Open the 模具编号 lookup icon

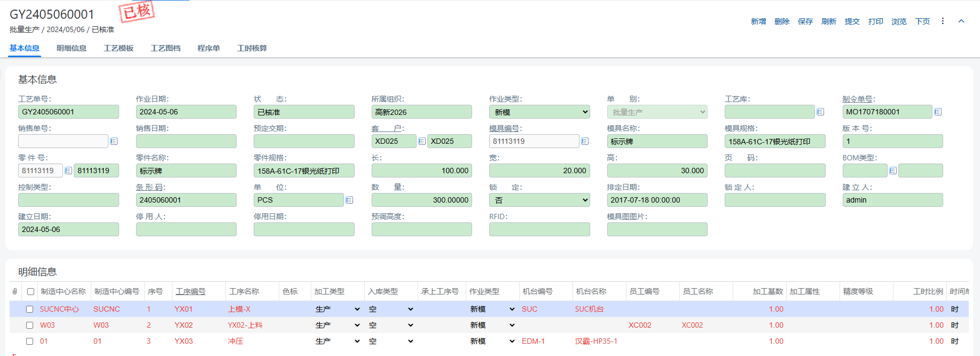[x=585, y=141]
